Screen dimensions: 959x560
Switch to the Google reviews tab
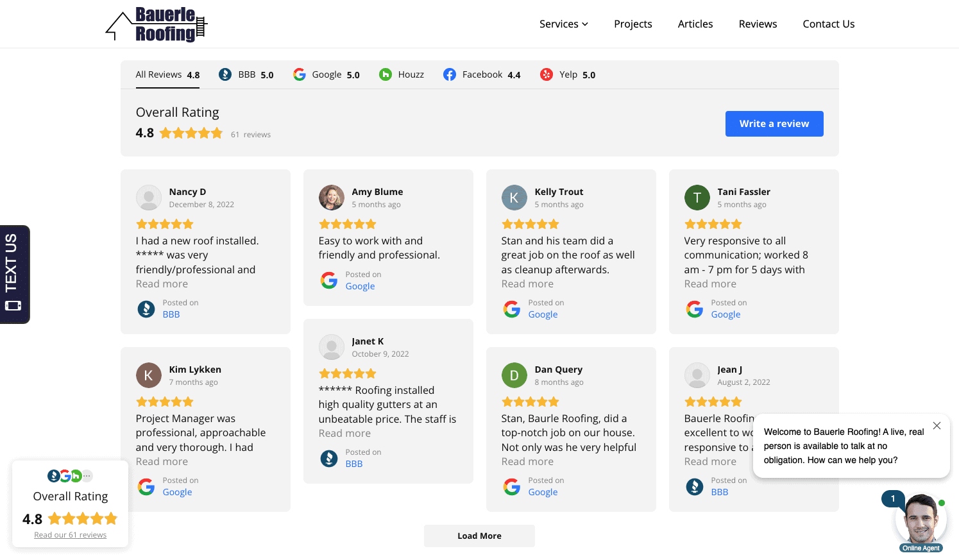pyautogui.click(x=326, y=74)
